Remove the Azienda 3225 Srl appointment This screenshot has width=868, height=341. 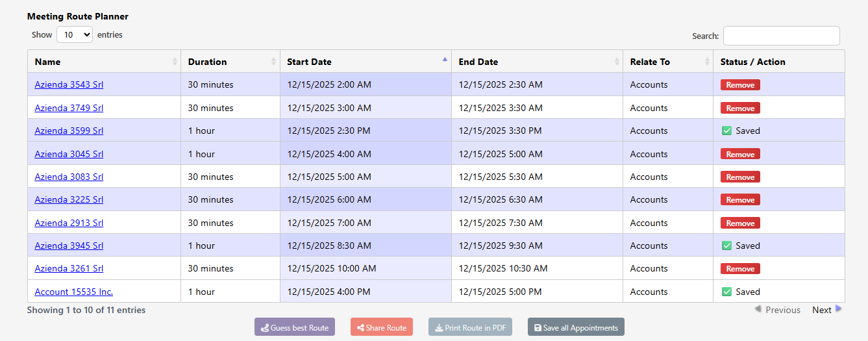[740, 200]
